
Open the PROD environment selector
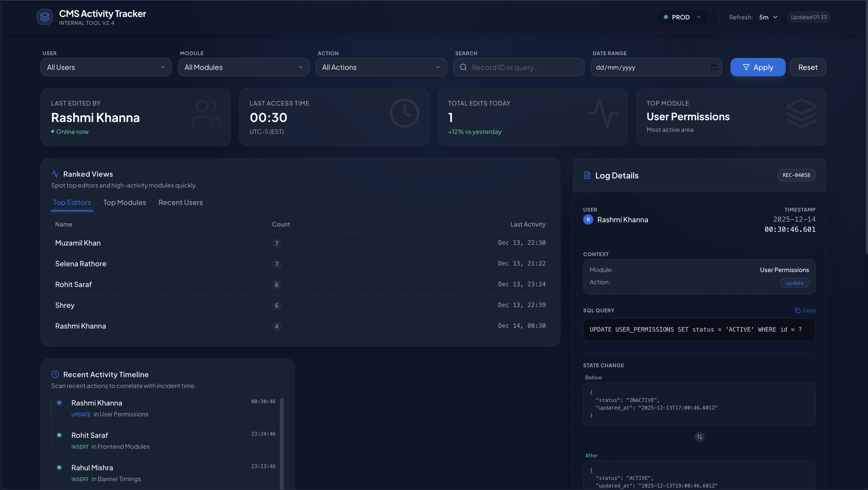(x=682, y=17)
